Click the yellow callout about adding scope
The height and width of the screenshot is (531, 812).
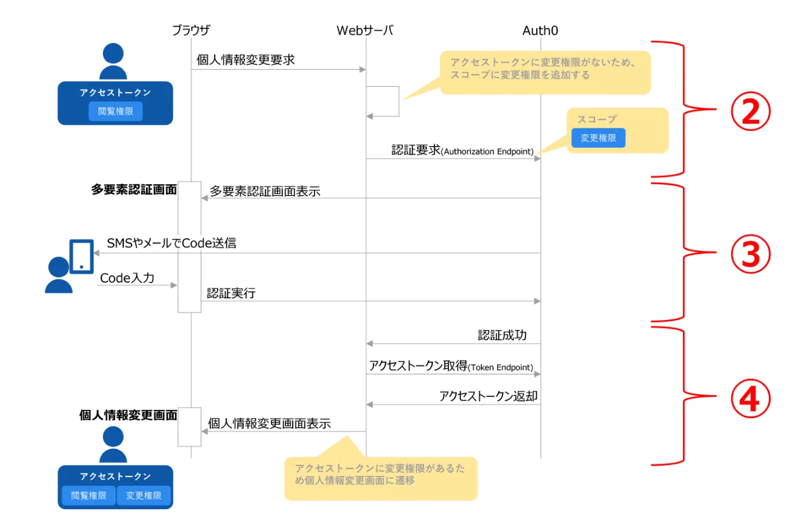pyautogui.click(x=545, y=72)
